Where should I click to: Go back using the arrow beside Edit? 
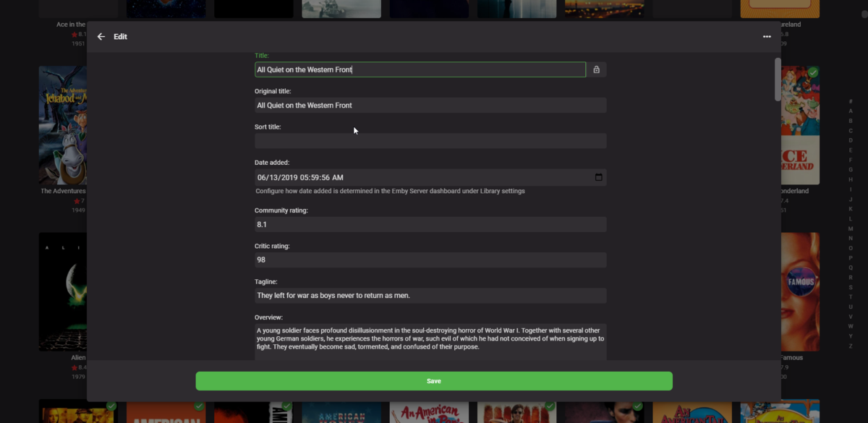(x=101, y=37)
